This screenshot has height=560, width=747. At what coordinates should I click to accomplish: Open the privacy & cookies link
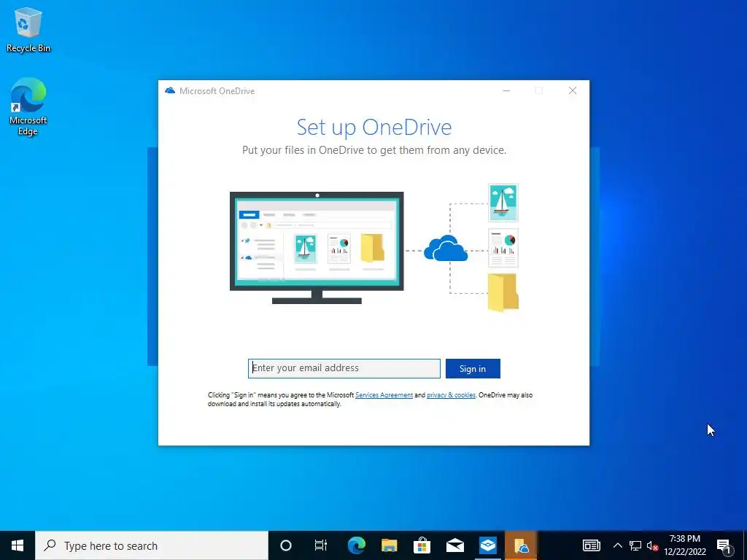[451, 394]
